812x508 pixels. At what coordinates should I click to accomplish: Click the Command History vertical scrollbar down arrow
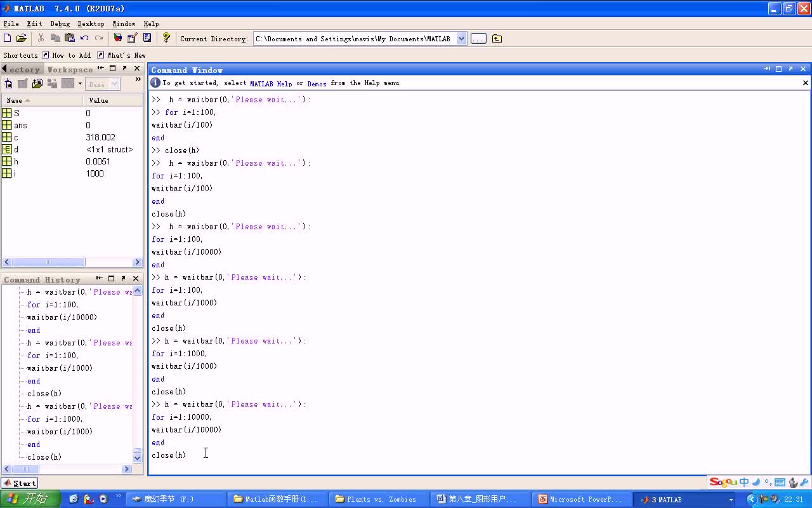(138, 458)
